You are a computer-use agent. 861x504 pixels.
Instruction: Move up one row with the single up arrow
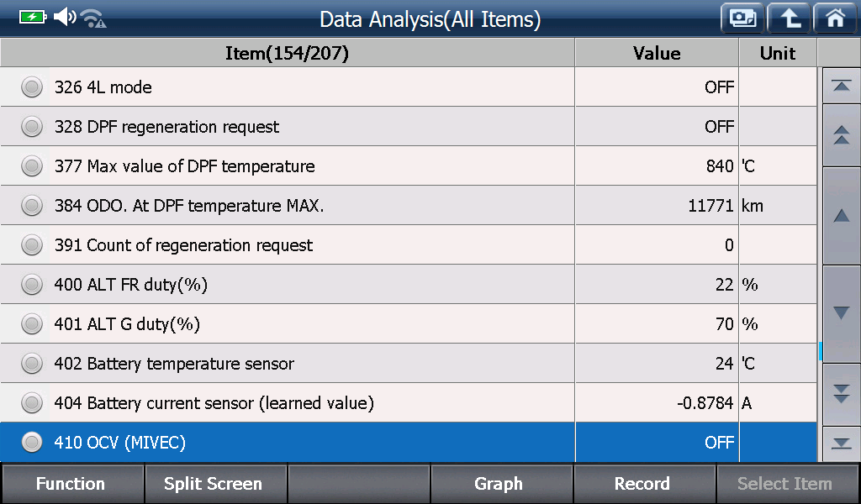coord(841,216)
